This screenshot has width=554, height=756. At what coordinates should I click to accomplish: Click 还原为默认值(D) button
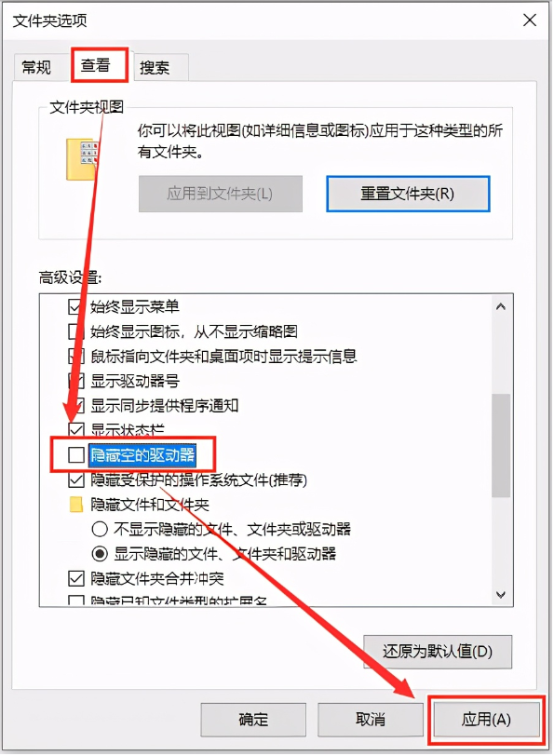click(x=438, y=652)
